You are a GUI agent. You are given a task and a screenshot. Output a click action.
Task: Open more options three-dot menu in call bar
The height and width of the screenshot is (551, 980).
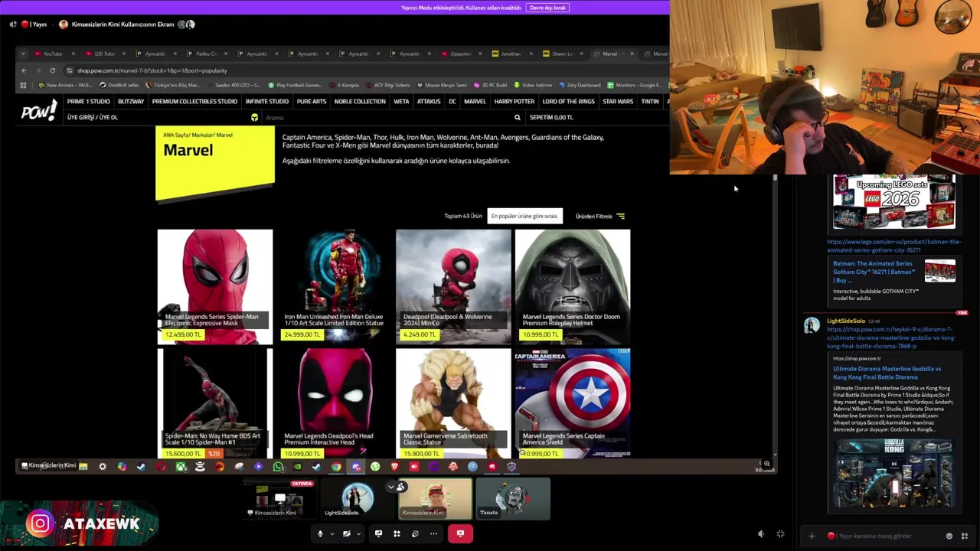point(433,533)
